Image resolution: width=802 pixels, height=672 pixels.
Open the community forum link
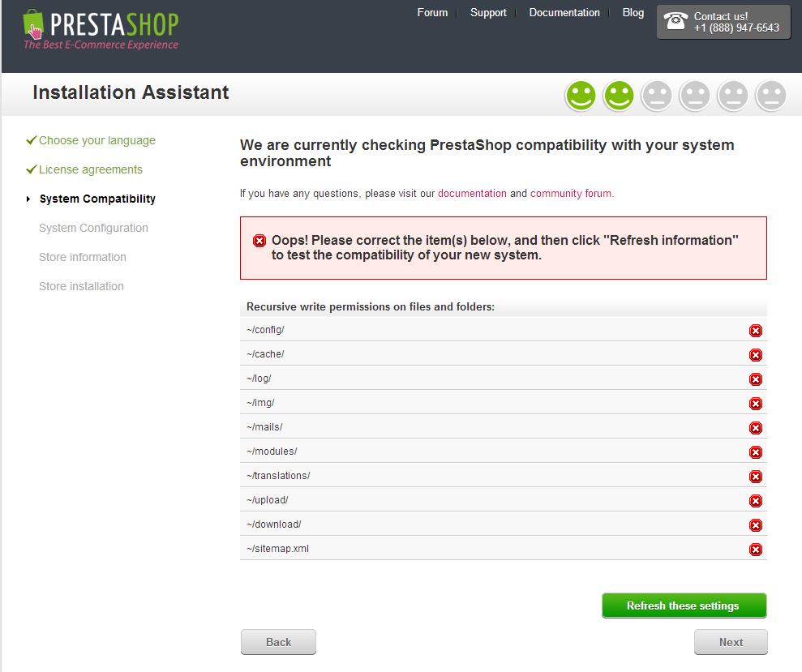571,193
